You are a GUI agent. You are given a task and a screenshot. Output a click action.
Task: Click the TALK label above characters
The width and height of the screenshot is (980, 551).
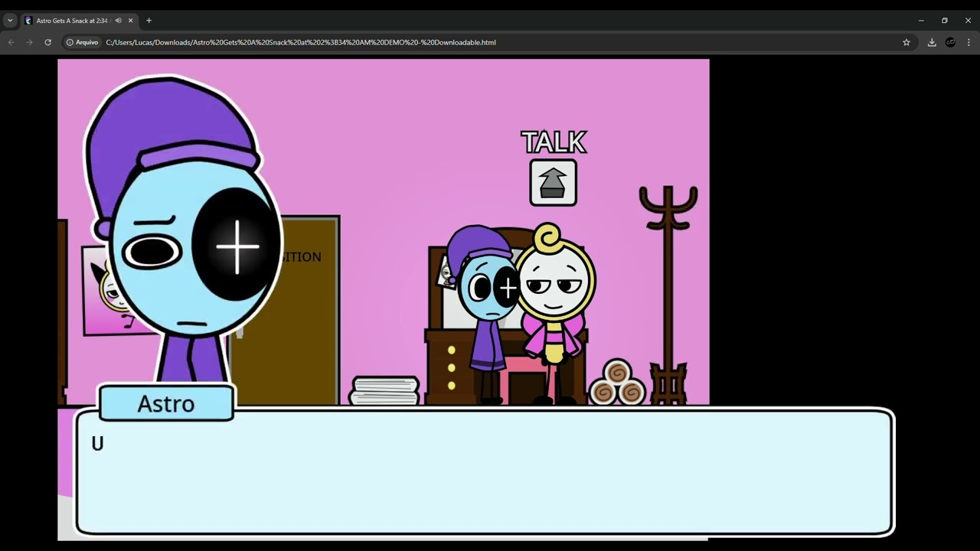pos(554,142)
